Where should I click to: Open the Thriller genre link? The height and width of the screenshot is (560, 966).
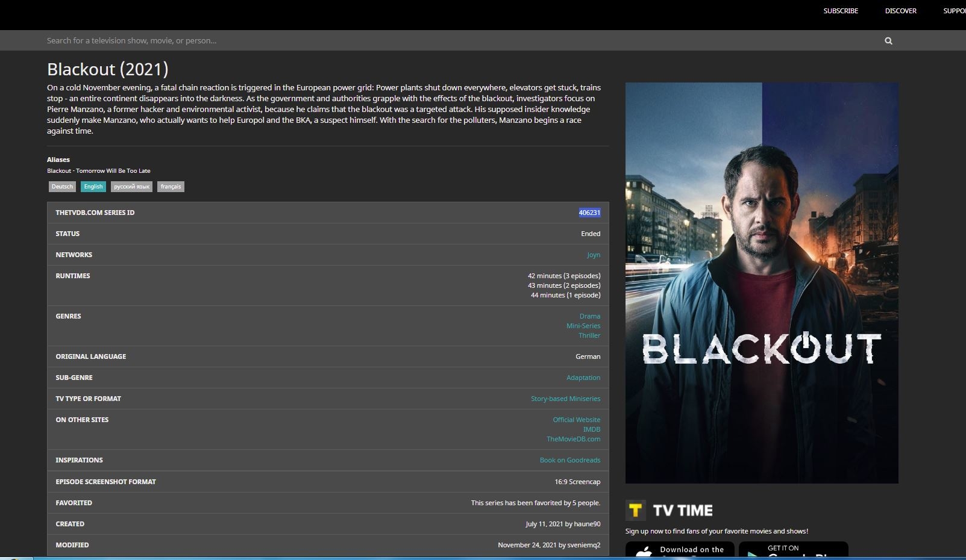589,335
